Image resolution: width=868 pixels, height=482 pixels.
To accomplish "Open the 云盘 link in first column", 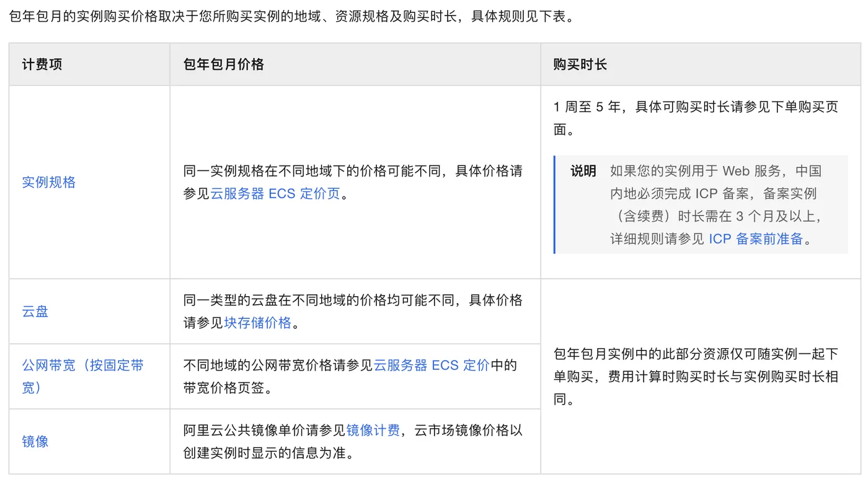I will click(x=34, y=312).
